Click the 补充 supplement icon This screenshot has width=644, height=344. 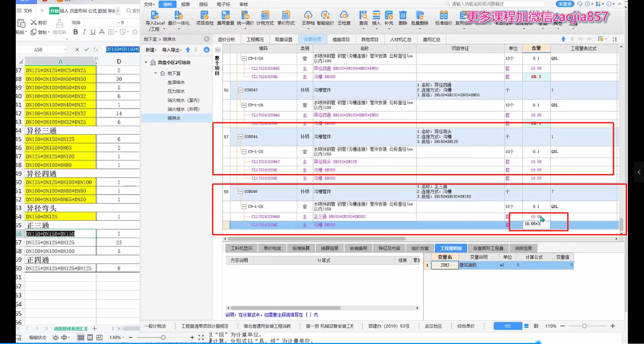click(x=389, y=15)
